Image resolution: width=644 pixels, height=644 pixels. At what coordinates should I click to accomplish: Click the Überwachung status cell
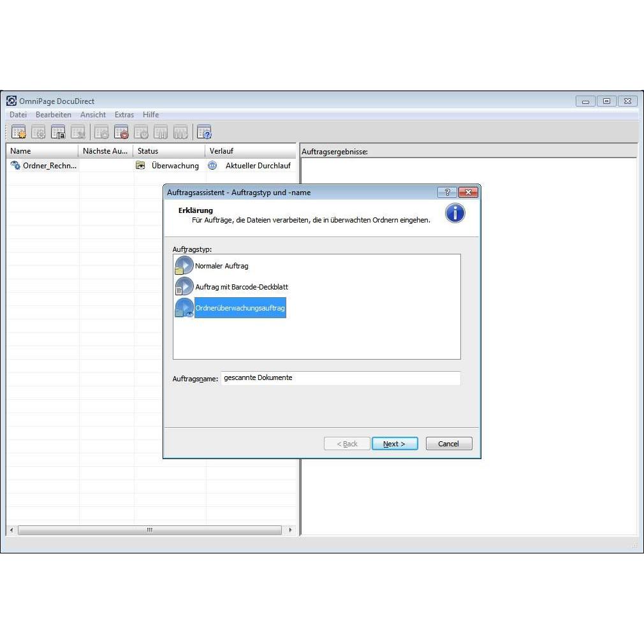coord(169,165)
